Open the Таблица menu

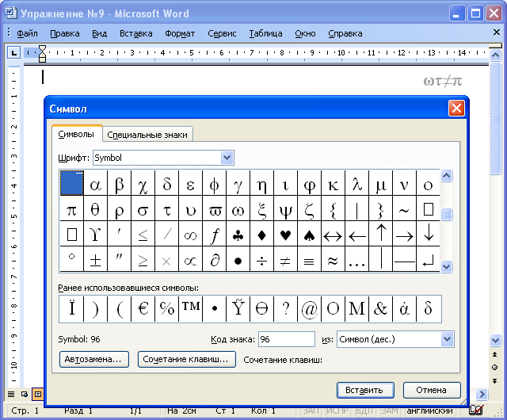tap(265, 33)
